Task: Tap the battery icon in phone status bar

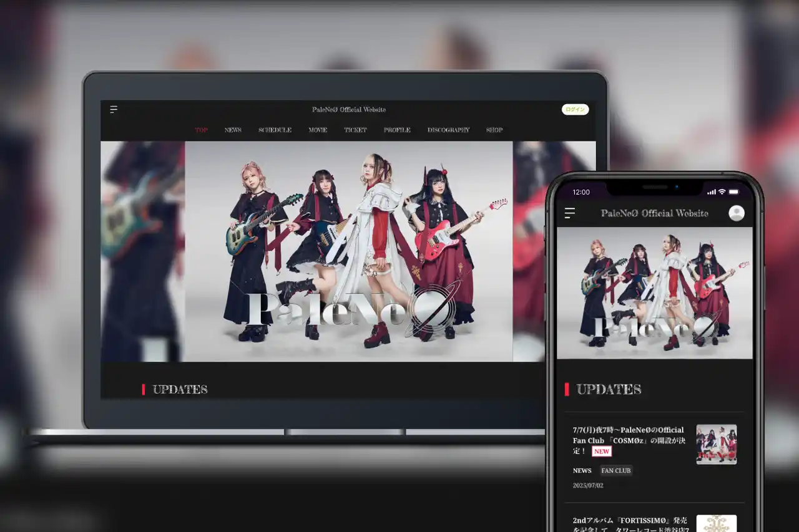Action: click(x=734, y=191)
